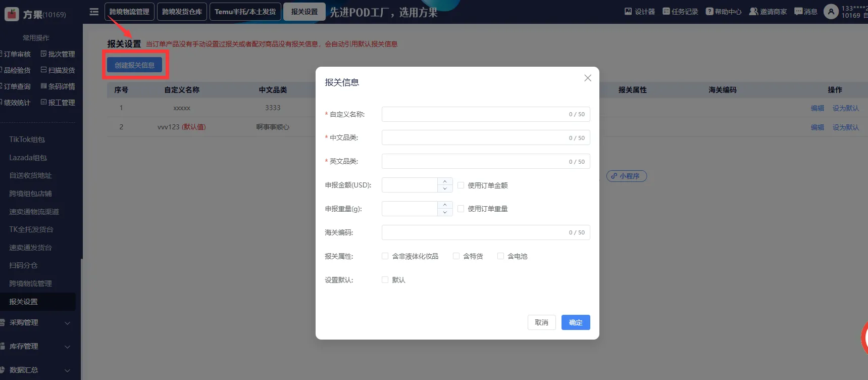Click 取消 to cancel dialog
The image size is (868, 380).
click(541, 322)
